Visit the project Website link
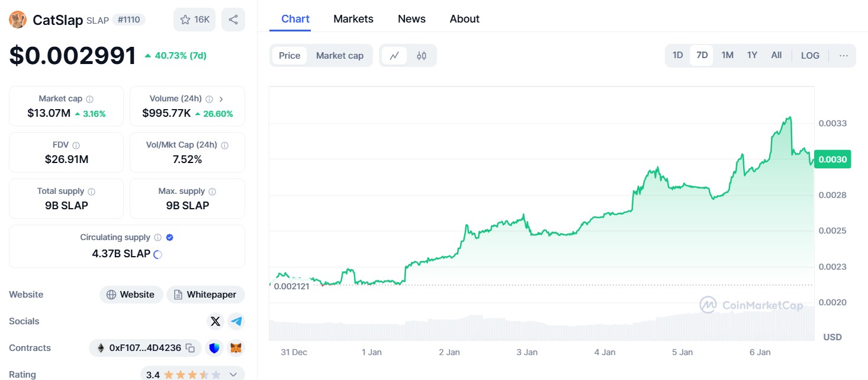 tap(131, 295)
